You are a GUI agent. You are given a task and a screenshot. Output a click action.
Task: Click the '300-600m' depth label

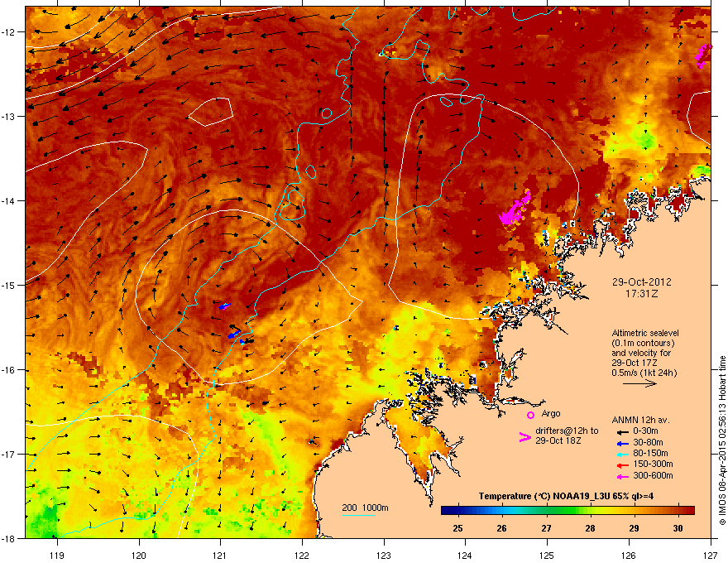(653, 475)
